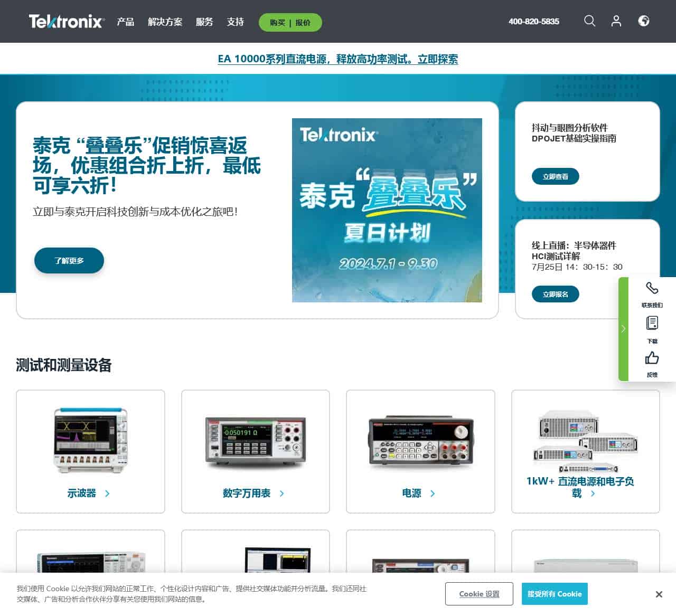This screenshot has height=616, width=676.
Task: Click the thumbs-up 反馈 icon
Action: 652,358
